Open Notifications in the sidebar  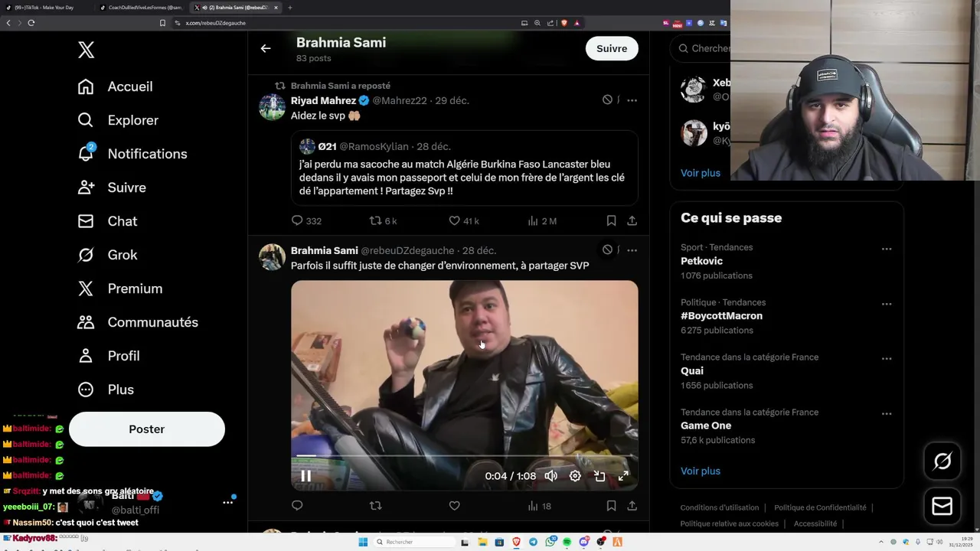point(132,154)
